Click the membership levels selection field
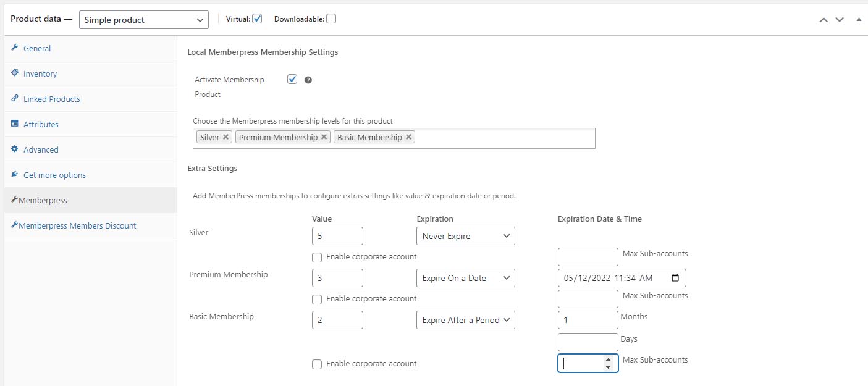 [394, 138]
